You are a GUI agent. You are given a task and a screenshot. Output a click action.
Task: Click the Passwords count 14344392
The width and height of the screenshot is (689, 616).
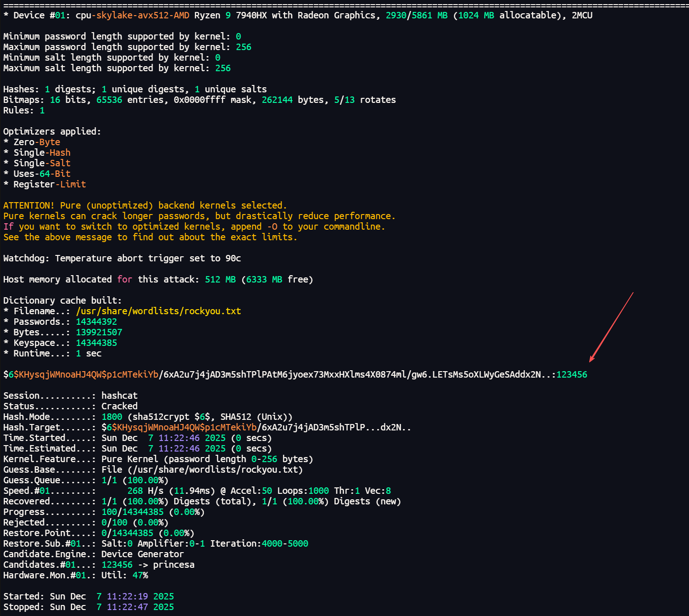click(96, 322)
